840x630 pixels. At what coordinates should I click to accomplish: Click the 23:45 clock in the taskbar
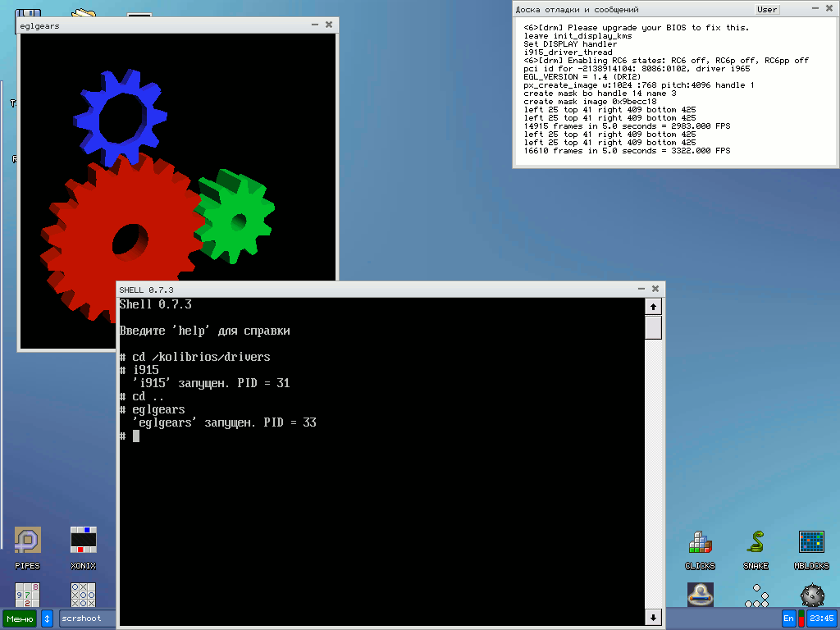click(820, 619)
